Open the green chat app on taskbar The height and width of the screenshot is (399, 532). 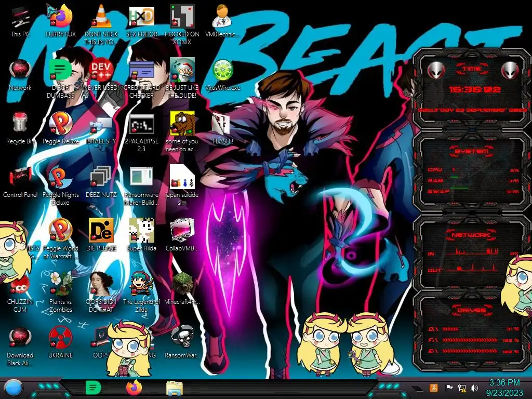tap(94, 388)
